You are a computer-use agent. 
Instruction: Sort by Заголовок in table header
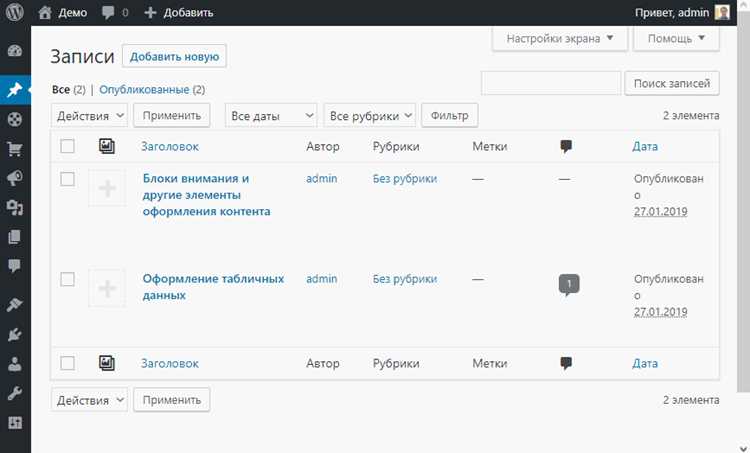tap(170, 146)
